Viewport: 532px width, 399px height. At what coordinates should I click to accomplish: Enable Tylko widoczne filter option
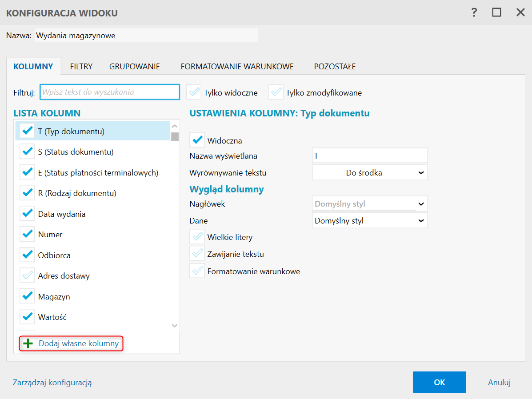[194, 92]
